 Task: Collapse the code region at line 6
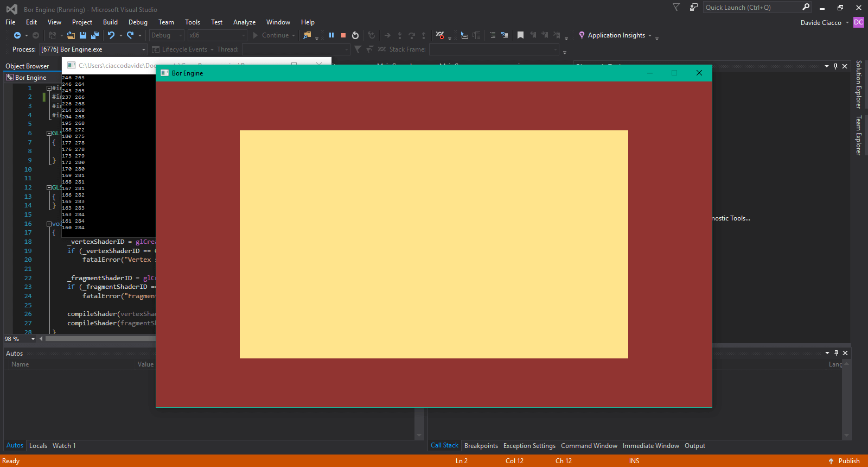pos(49,133)
